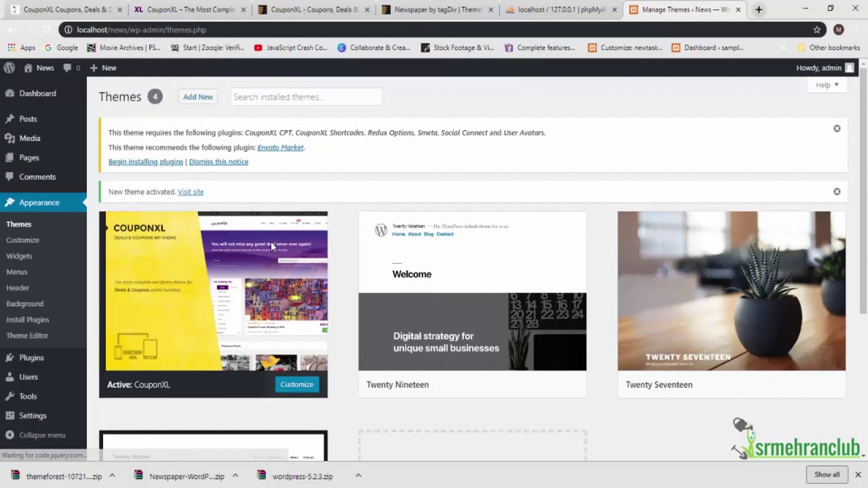Screen dimensions: 868x488
Task: Select the Install Plugins submenu item
Action: 28,320
